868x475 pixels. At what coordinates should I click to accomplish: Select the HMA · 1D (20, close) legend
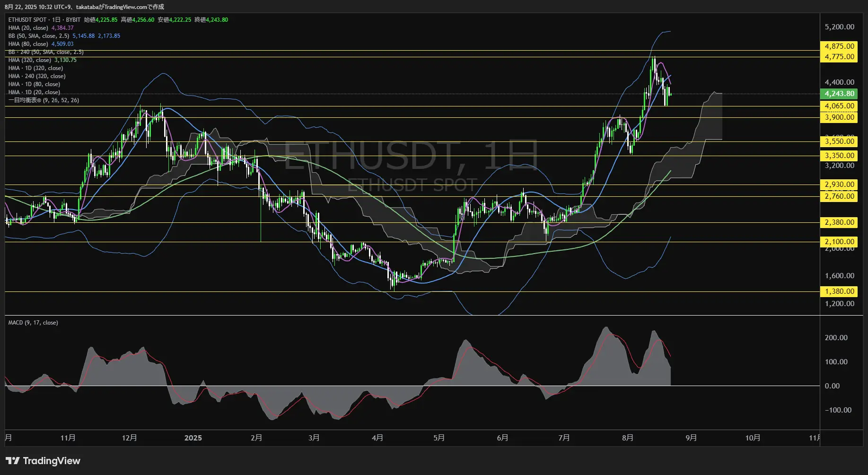[34, 92]
